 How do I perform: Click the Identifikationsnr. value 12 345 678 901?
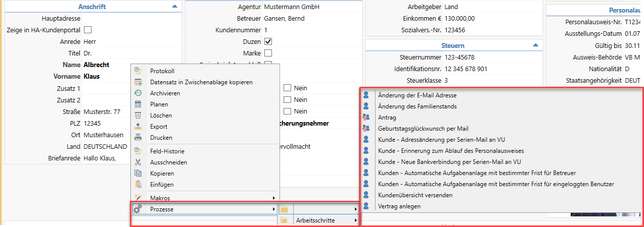466,69
